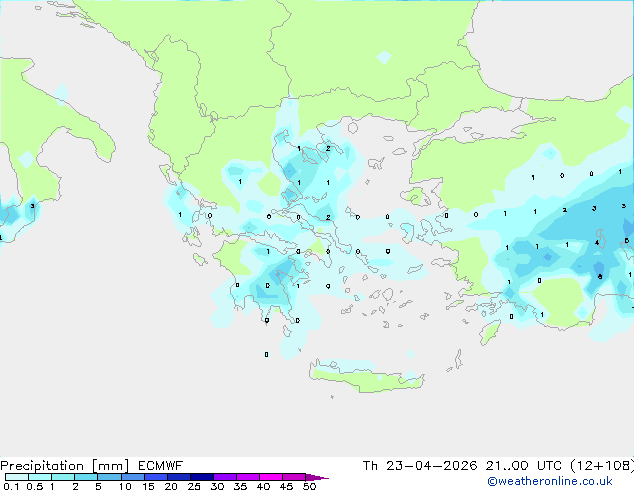Screen dimensions: 634x490
Task: Click the '(12+108)' forecast run text
Action: tap(602, 466)
